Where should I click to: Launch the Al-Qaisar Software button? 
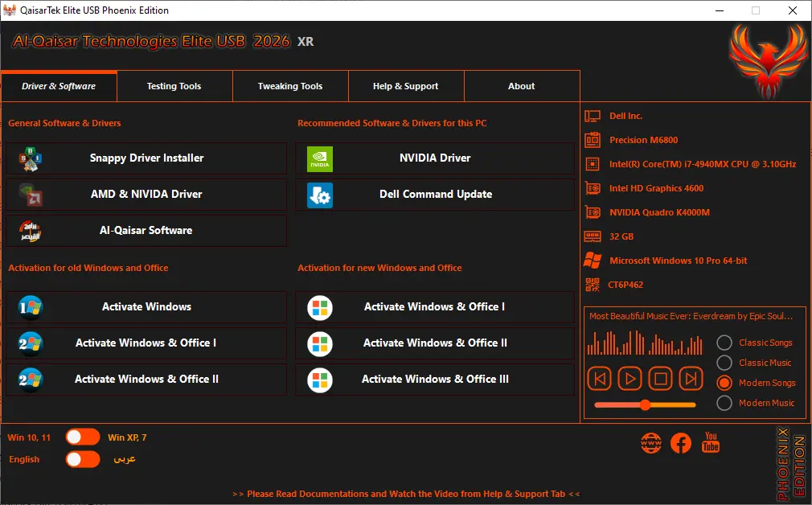[x=146, y=231]
